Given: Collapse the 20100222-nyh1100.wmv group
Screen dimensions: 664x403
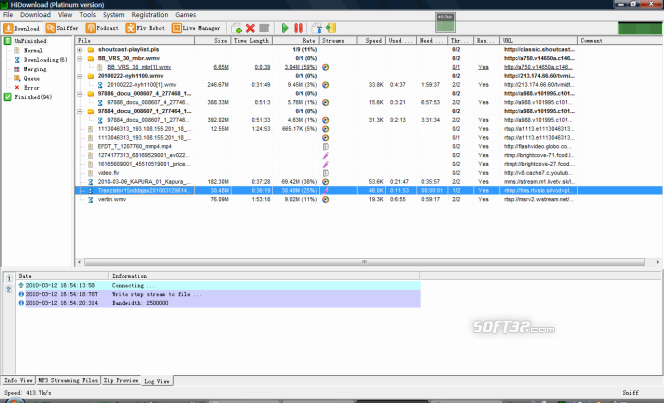Looking at the screenshot, I should (x=80, y=76).
